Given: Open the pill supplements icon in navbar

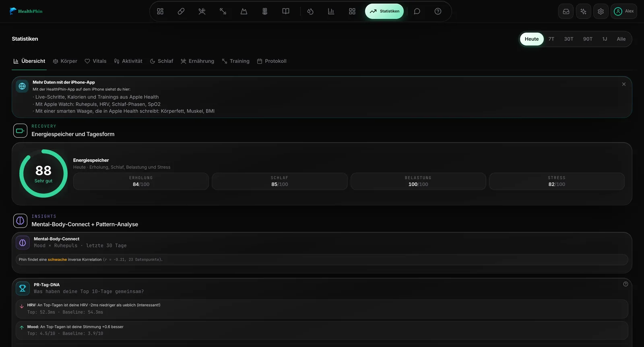Looking at the screenshot, I should click(x=181, y=11).
